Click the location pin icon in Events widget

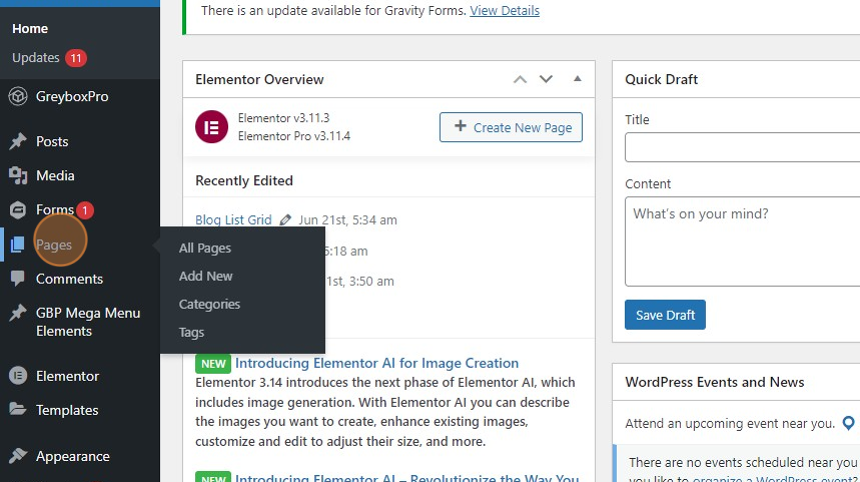click(848, 423)
